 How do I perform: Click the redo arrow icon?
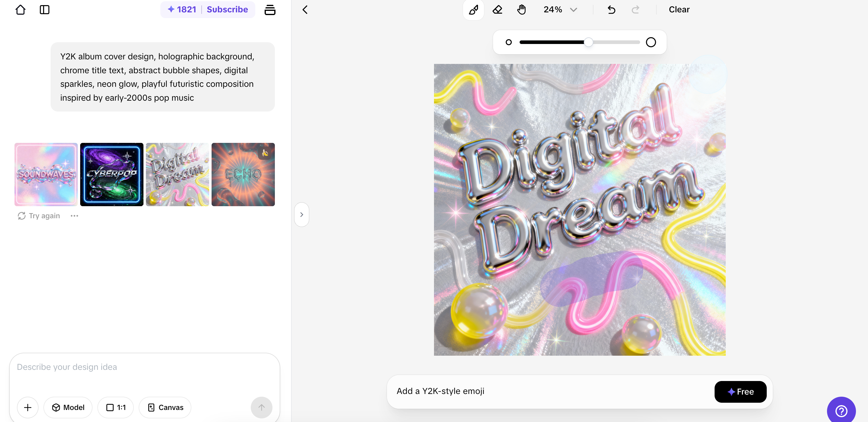pyautogui.click(x=635, y=10)
